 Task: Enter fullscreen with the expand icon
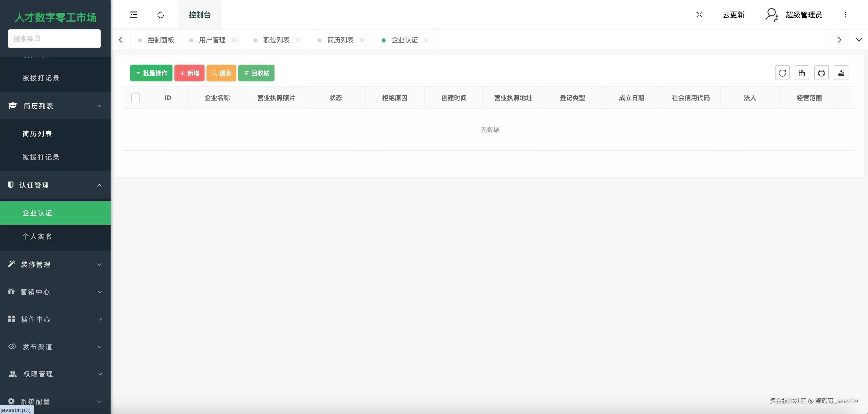pos(699,14)
